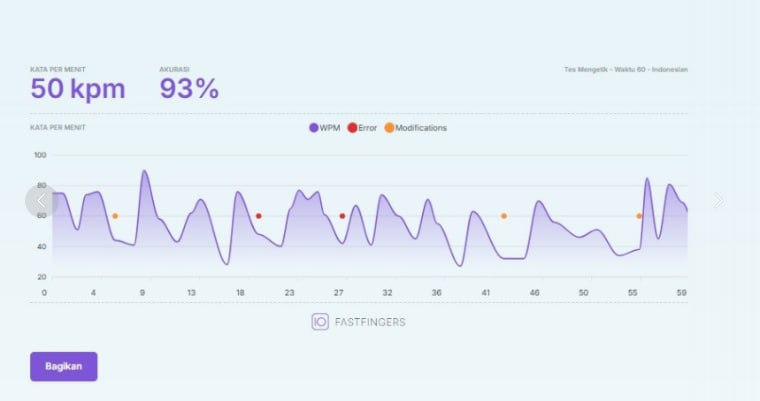Click the first red error marker
The image size is (760, 401).
tap(258, 216)
